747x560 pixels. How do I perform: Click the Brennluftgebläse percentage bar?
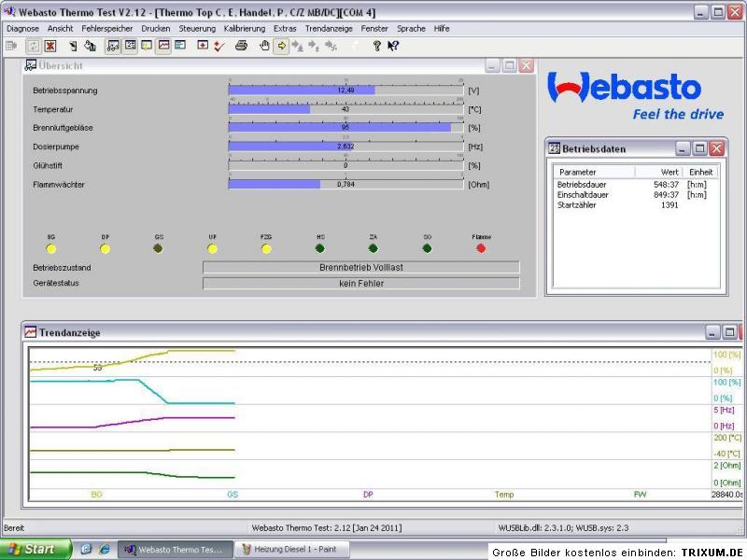pos(345,127)
